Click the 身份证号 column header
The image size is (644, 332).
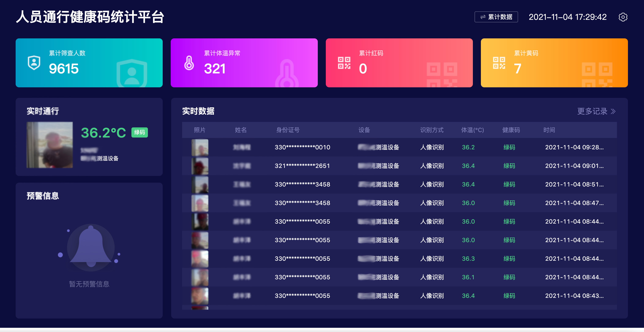point(288,130)
